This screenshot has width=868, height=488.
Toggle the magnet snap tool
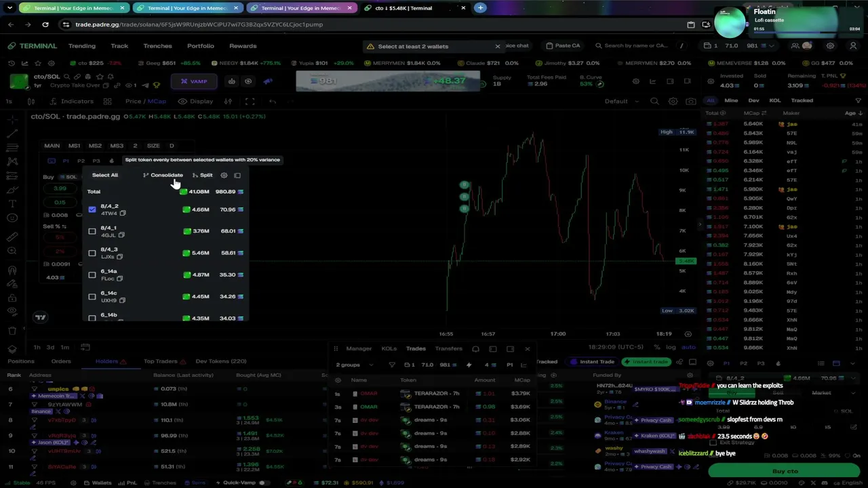(x=12, y=270)
